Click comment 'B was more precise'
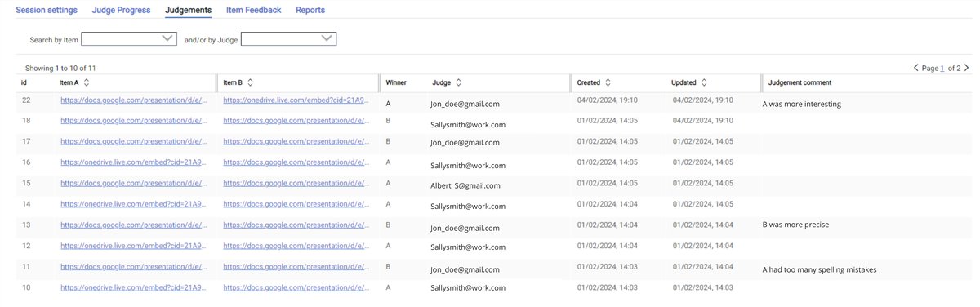 [x=795, y=225]
